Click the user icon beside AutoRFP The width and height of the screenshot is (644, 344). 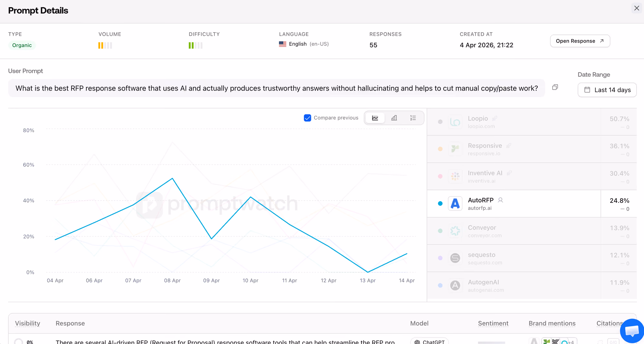coord(500,200)
